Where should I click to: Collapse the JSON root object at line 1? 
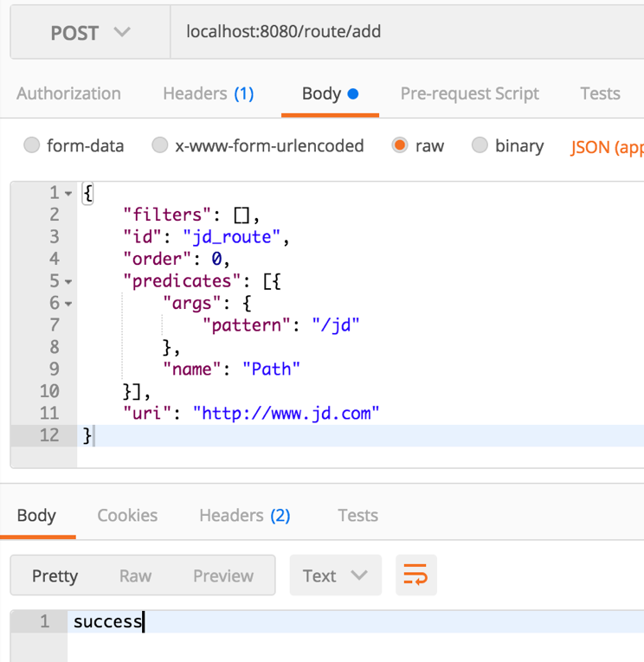coord(69,193)
